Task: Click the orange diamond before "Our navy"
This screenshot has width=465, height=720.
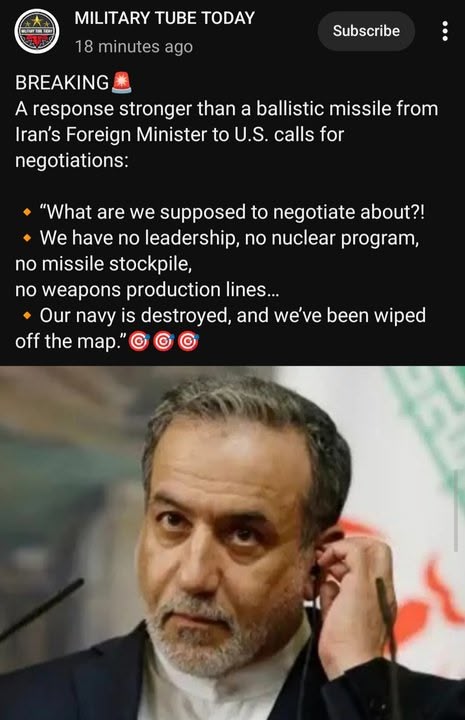Action: 27,316
